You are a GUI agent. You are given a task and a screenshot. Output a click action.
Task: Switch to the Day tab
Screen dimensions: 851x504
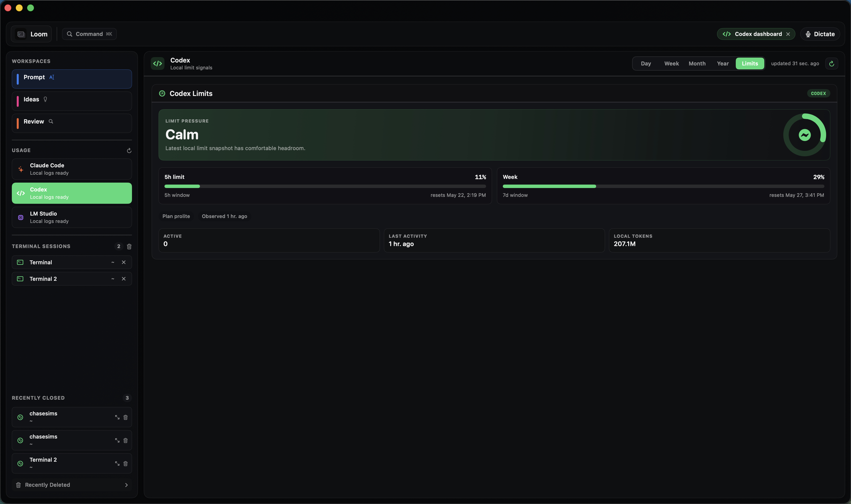[x=646, y=63]
